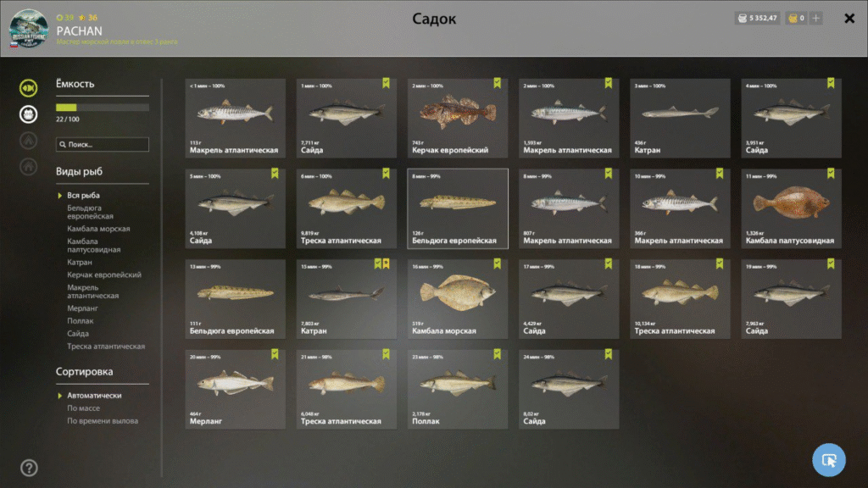Viewport: 868px width, 488px height.
Task: Filter list by Катран species
Action: tap(79, 263)
